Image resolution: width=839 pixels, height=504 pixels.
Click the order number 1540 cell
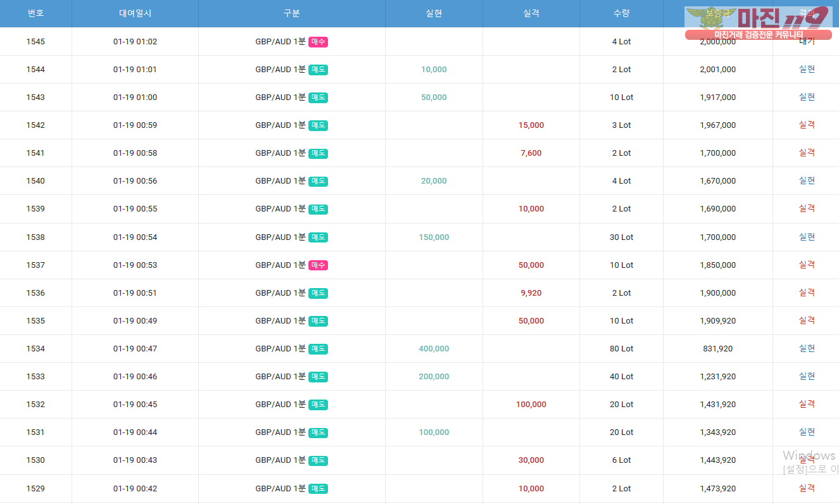coord(35,181)
